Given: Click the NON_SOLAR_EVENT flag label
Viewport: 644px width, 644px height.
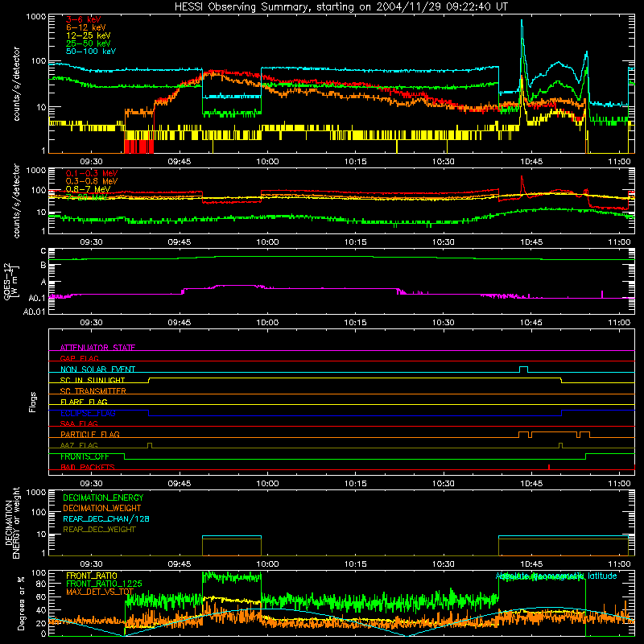Looking at the screenshot, I should pyautogui.click(x=97, y=369).
